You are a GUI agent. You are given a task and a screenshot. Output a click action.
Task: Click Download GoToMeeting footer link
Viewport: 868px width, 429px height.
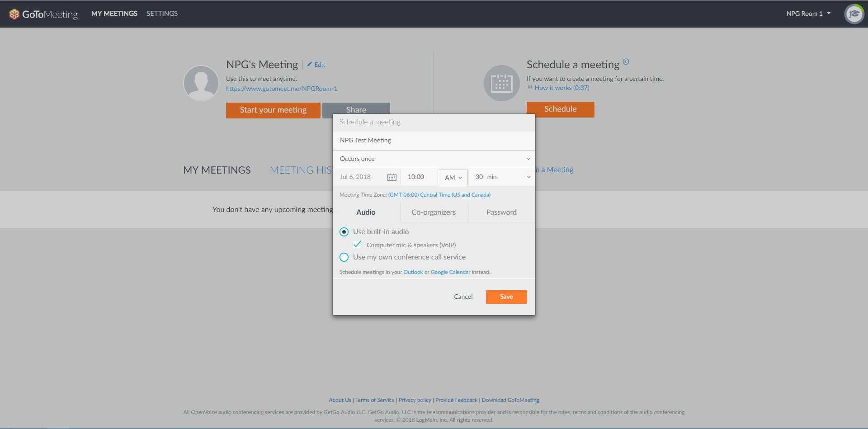tap(510, 400)
